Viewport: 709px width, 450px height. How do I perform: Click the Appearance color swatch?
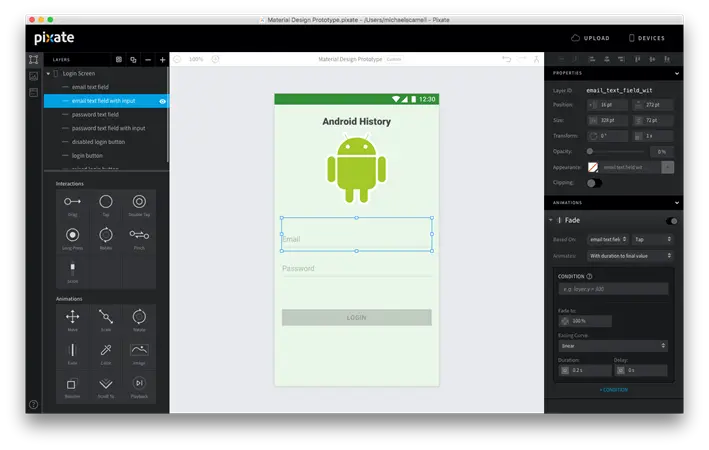[593, 167]
